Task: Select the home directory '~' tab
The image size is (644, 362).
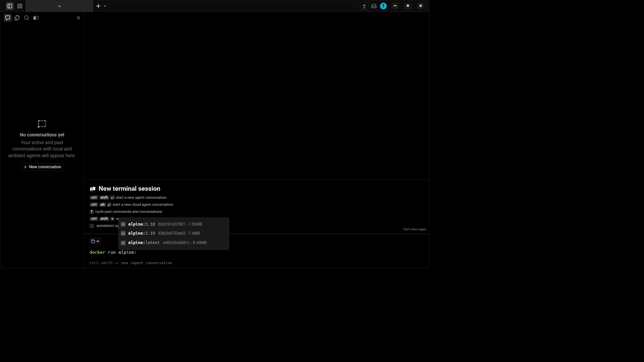Action: pos(59,6)
